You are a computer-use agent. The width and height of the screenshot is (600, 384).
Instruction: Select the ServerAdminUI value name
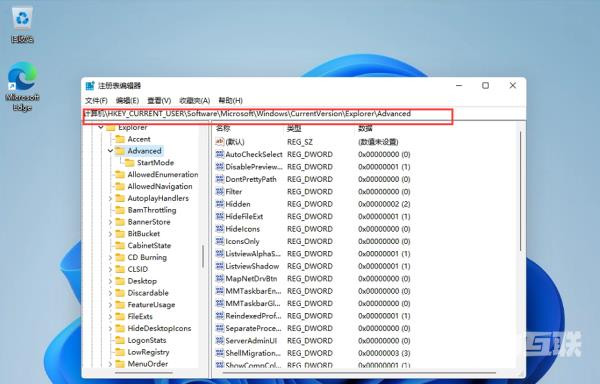coord(251,341)
